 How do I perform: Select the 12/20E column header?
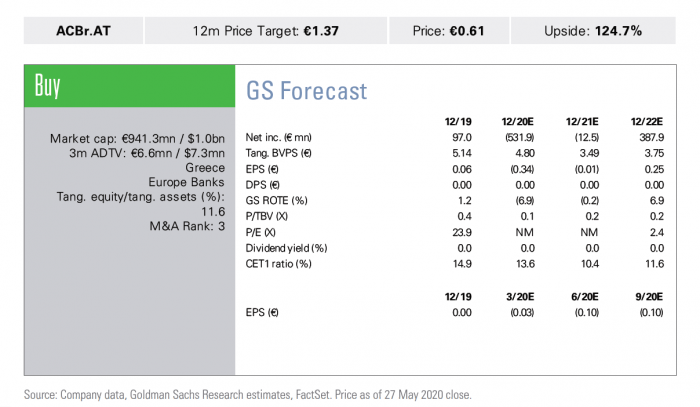point(517,122)
